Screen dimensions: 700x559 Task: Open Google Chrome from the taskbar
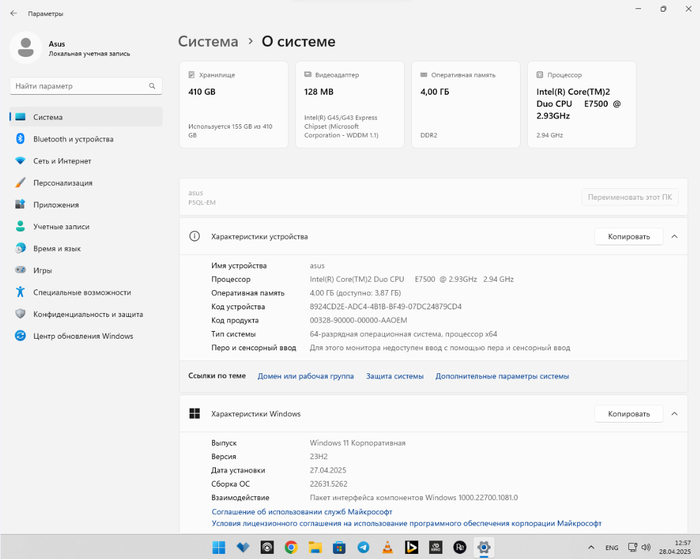point(291,547)
